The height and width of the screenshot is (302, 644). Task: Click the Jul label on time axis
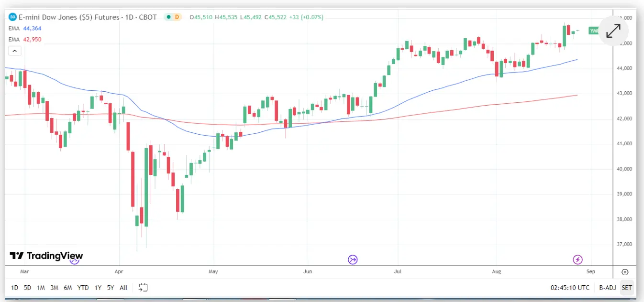398,271
